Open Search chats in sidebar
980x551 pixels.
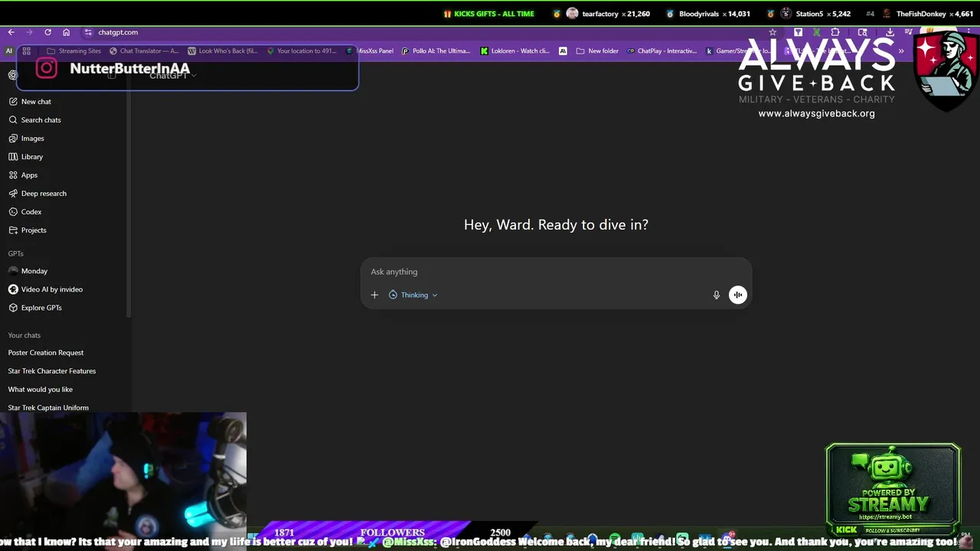pos(35,120)
